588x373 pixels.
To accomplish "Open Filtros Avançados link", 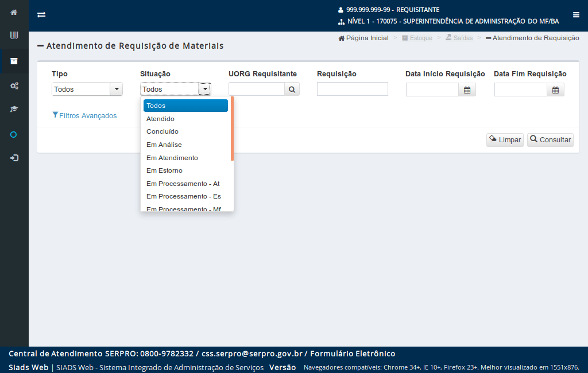I will click(84, 115).
